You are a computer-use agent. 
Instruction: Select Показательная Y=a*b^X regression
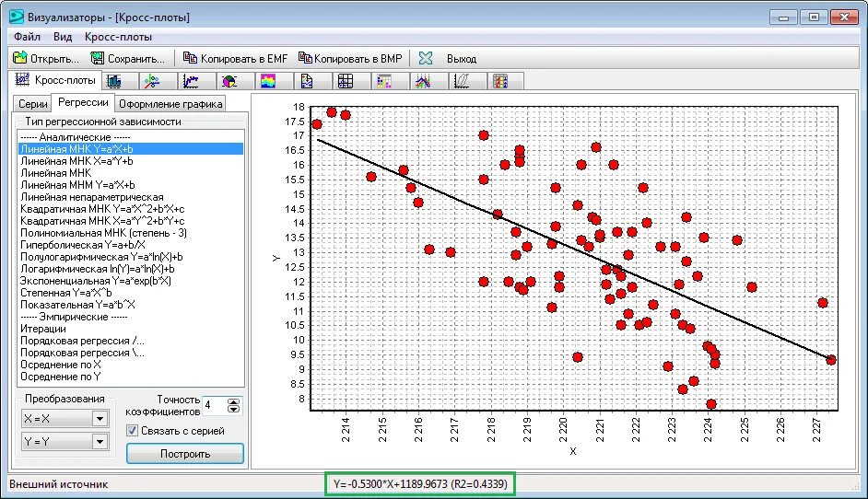[x=131, y=305]
